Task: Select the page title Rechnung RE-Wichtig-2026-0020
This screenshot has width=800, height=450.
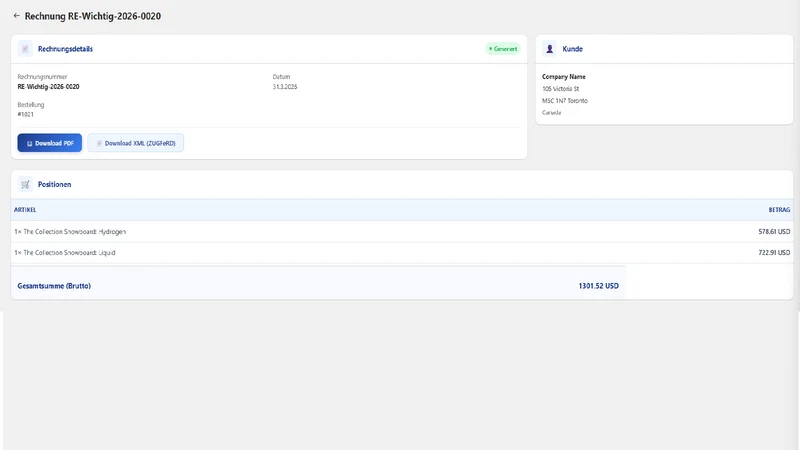Action: (x=93, y=16)
